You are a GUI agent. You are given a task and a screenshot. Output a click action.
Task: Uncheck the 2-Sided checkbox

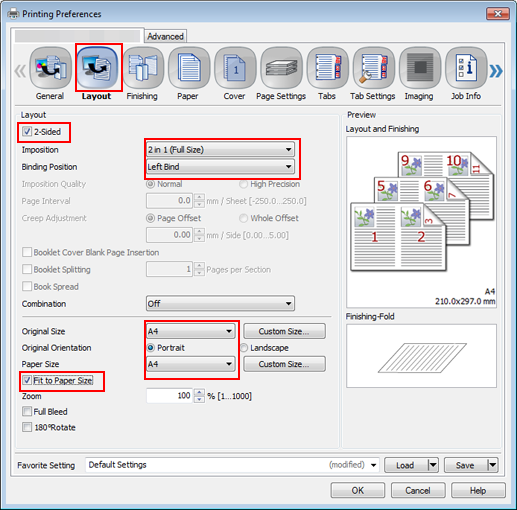27,131
